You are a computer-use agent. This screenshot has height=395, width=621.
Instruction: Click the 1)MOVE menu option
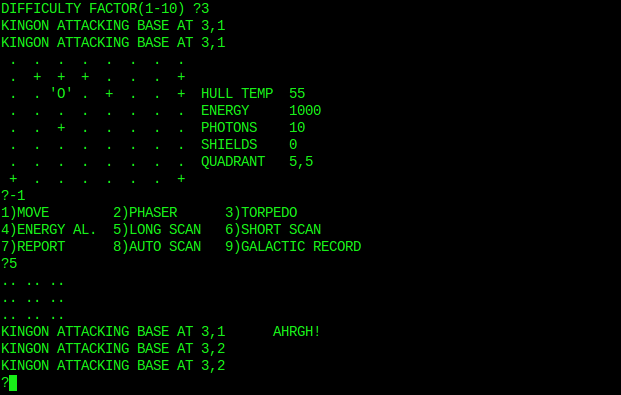[x=25, y=213]
